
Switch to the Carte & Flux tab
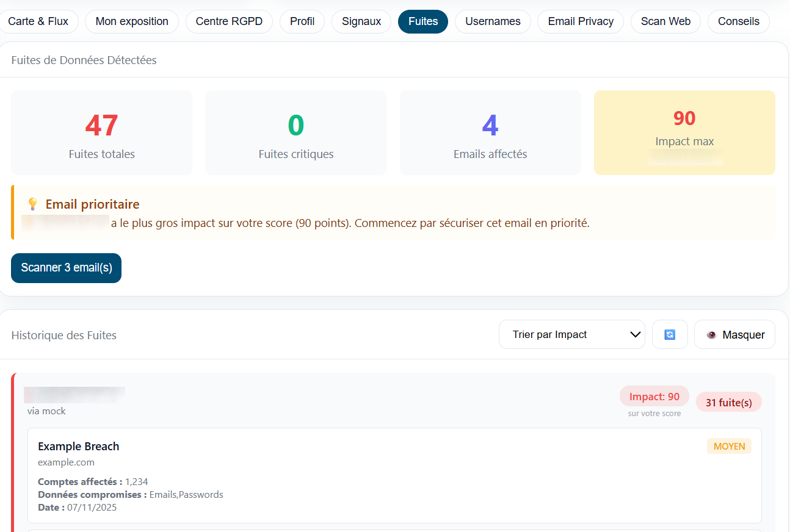38,21
